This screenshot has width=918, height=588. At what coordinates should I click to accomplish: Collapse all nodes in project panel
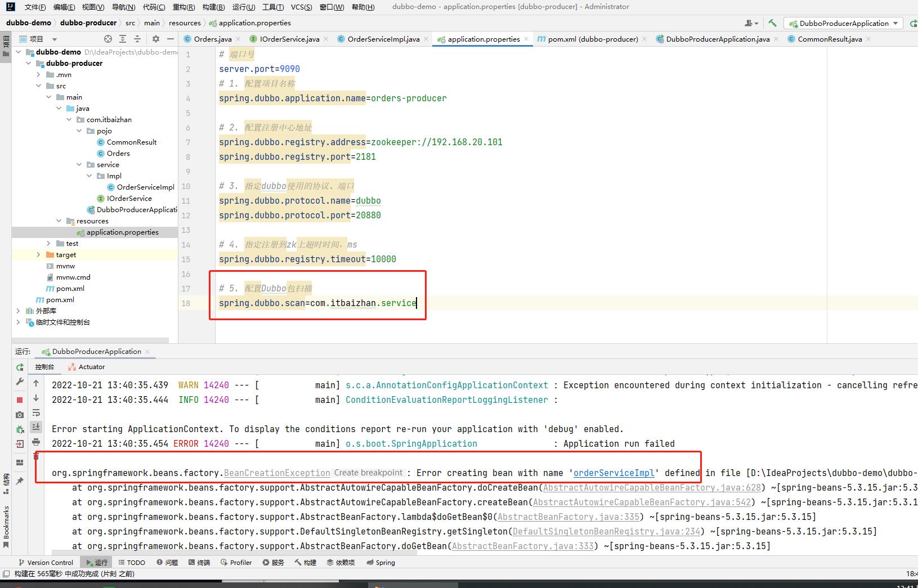[137, 39]
